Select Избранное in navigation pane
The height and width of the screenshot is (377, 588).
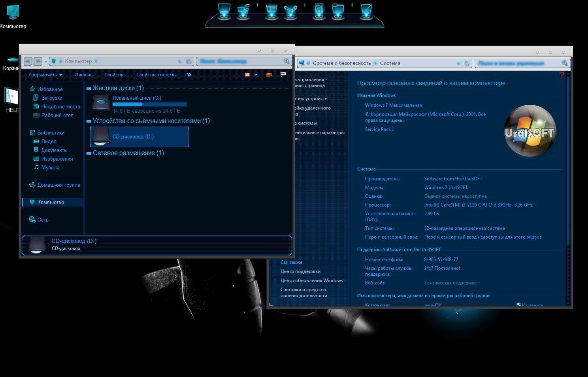[46, 89]
